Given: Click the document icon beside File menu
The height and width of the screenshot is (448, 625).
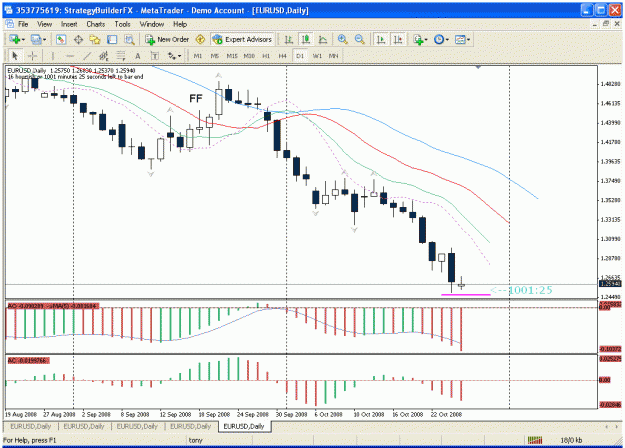Looking at the screenshot, I should click(9, 24).
